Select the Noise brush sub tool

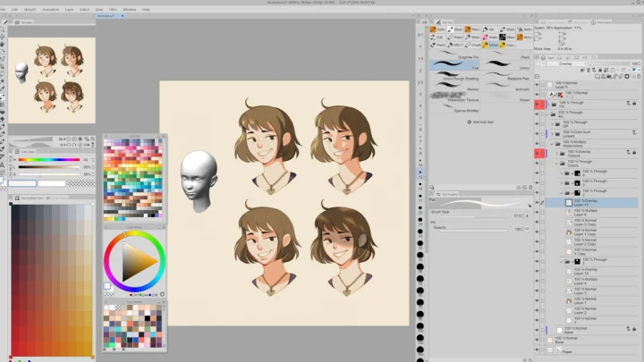pos(506,97)
